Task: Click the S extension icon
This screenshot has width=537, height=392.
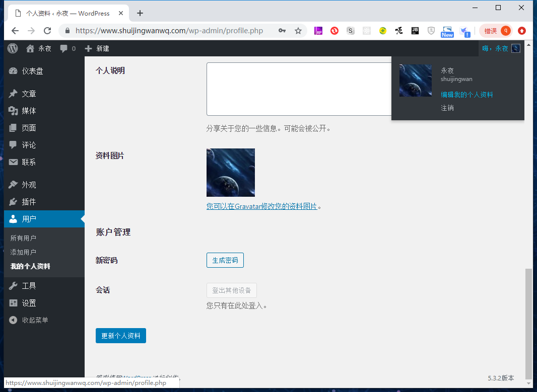Action: [x=350, y=31]
